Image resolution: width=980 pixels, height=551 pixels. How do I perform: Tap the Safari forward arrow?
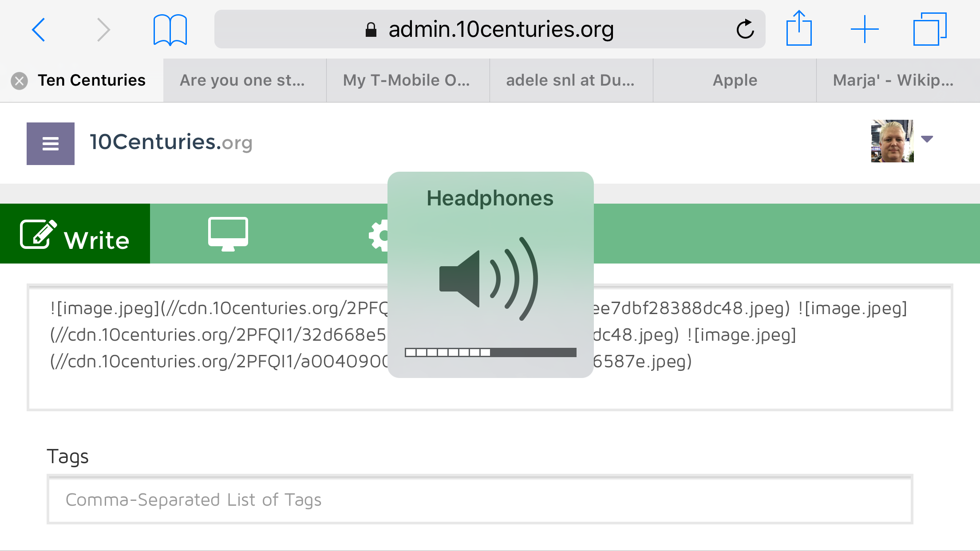coord(103,30)
